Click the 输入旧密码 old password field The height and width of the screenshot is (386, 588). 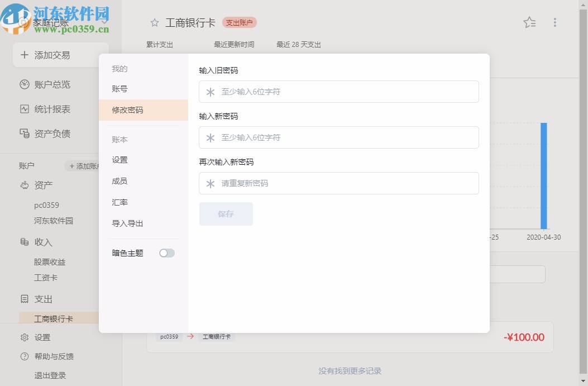[338, 92]
